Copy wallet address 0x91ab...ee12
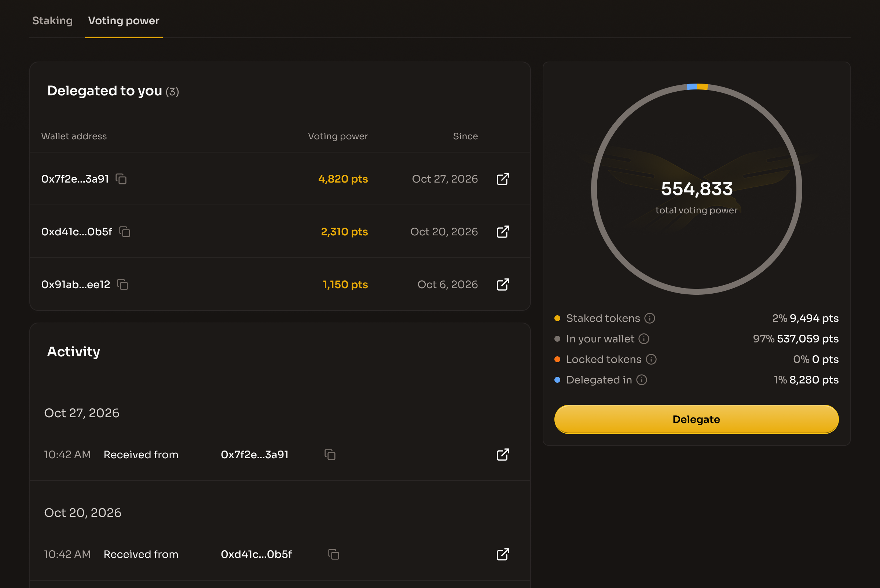The width and height of the screenshot is (880, 588). tap(123, 284)
